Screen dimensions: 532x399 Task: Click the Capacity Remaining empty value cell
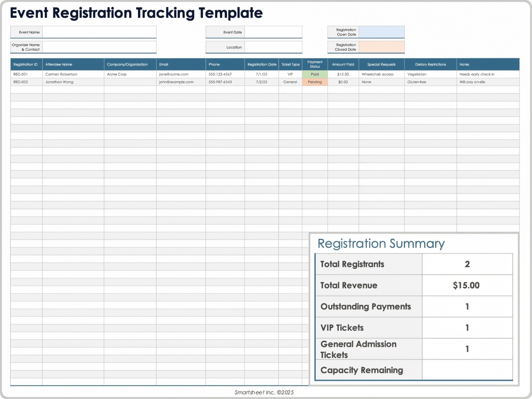pos(467,370)
